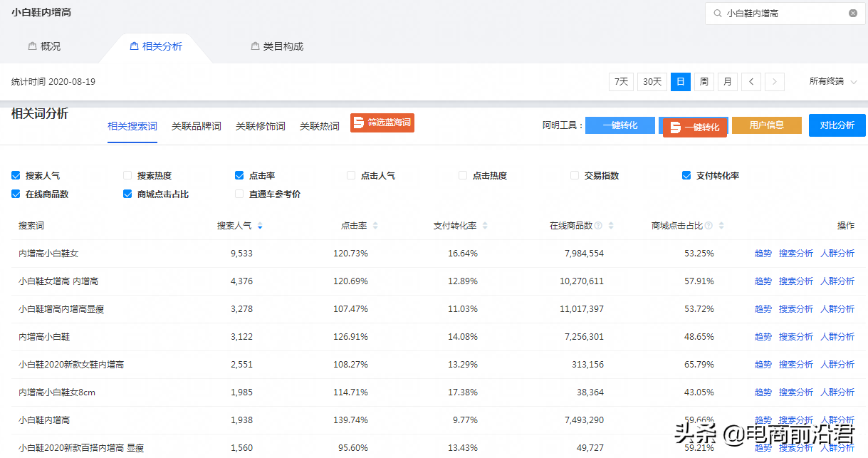Enable the 搜索热度 checkbox

127,175
